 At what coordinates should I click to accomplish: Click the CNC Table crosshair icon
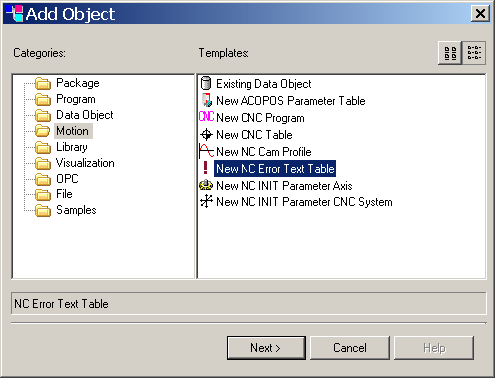(206, 135)
